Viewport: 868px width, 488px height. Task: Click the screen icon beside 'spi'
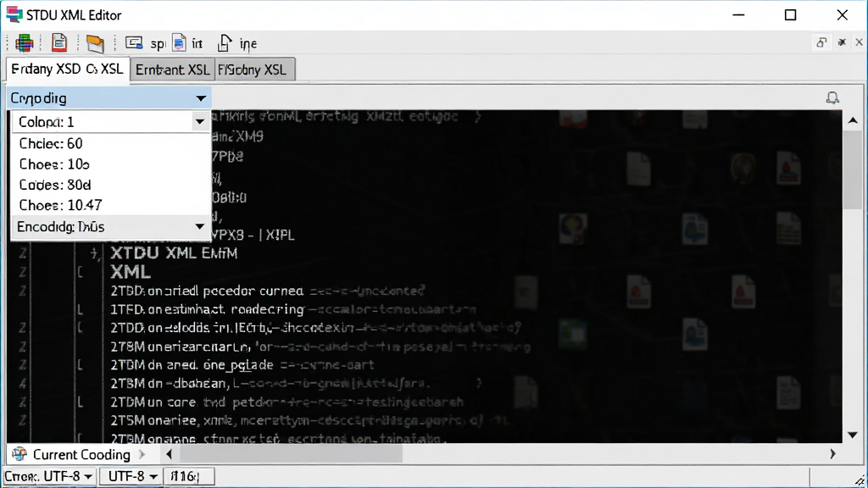[133, 42]
